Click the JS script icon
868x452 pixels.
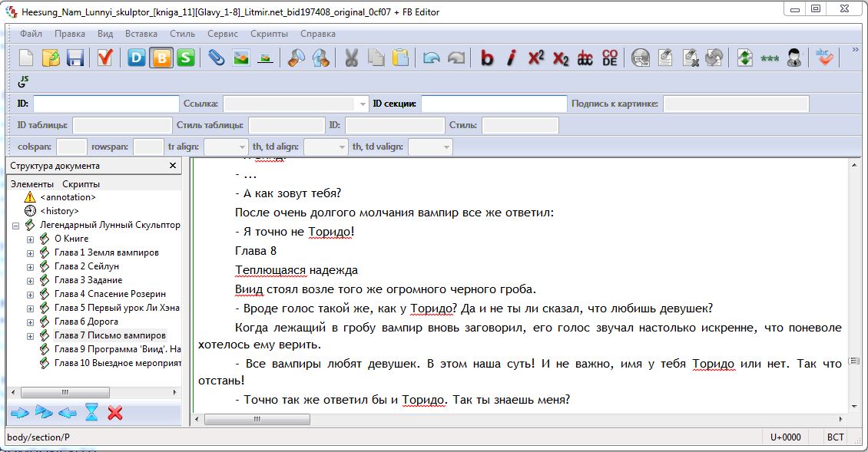[23, 81]
